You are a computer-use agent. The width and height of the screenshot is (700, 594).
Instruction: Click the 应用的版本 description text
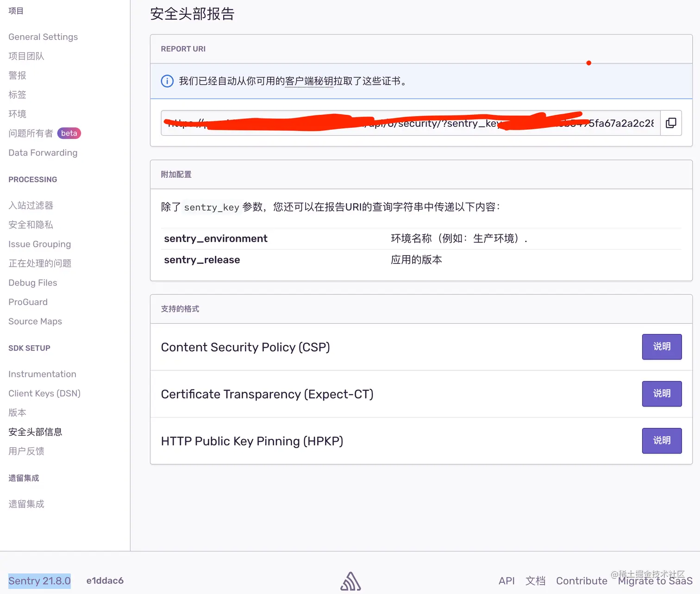416,260
